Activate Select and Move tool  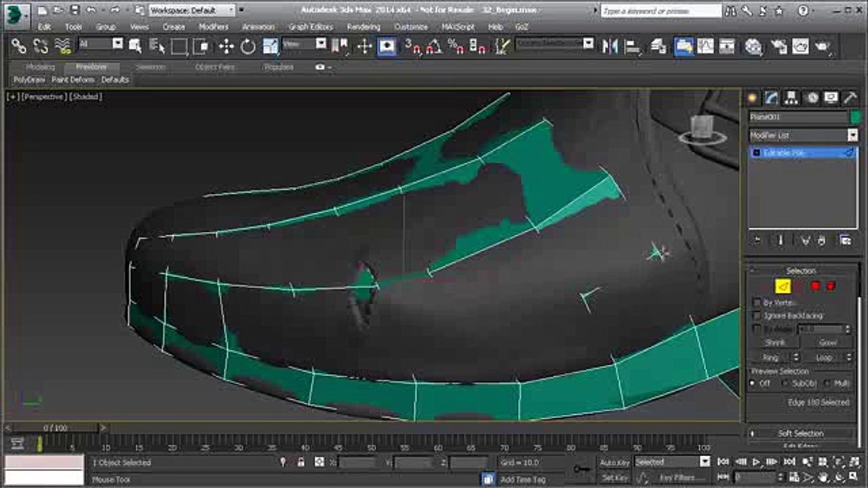(226, 46)
